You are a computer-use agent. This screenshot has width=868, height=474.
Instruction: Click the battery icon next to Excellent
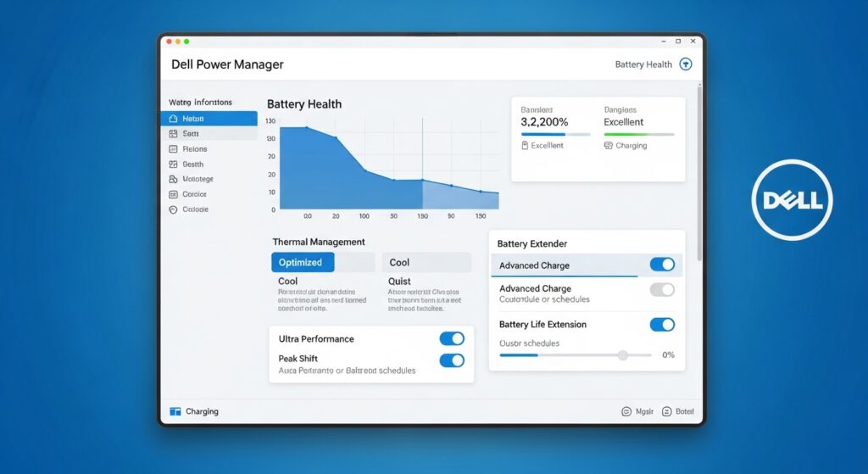pyautogui.click(x=525, y=146)
